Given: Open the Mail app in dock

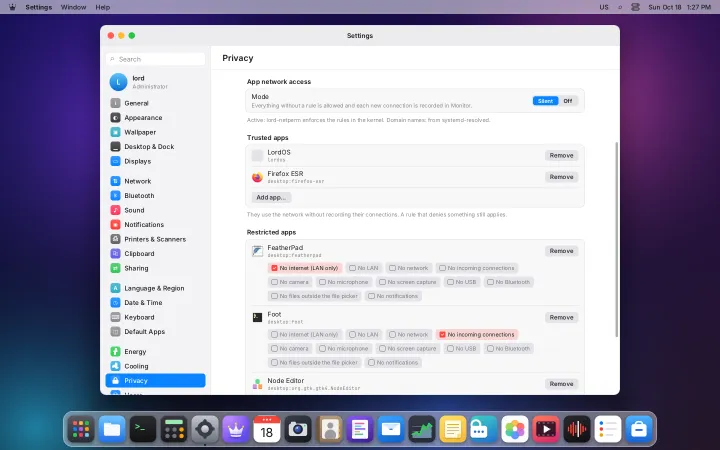Looking at the screenshot, I should tap(391, 429).
